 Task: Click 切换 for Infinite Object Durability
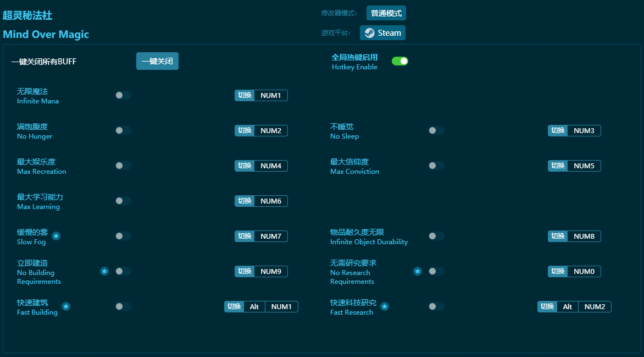pyautogui.click(x=558, y=236)
